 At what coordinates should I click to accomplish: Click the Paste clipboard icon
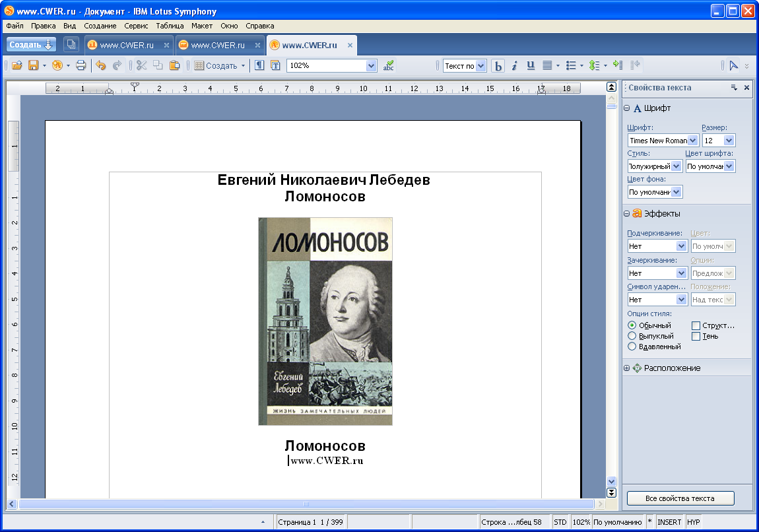(174, 65)
